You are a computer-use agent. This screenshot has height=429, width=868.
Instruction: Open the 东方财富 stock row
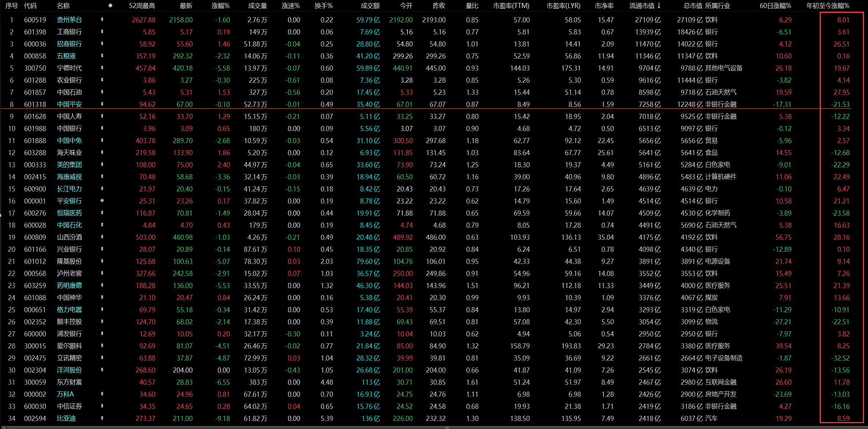[69, 382]
